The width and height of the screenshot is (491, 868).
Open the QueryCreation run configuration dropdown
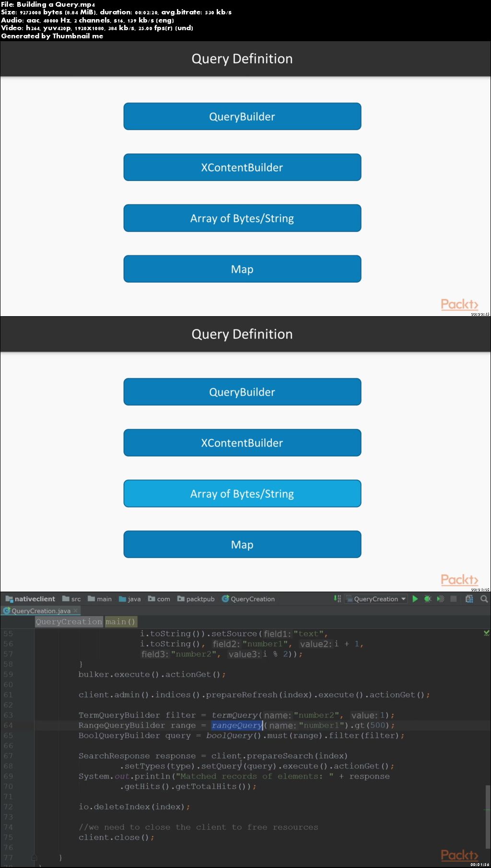[x=375, y=599]
